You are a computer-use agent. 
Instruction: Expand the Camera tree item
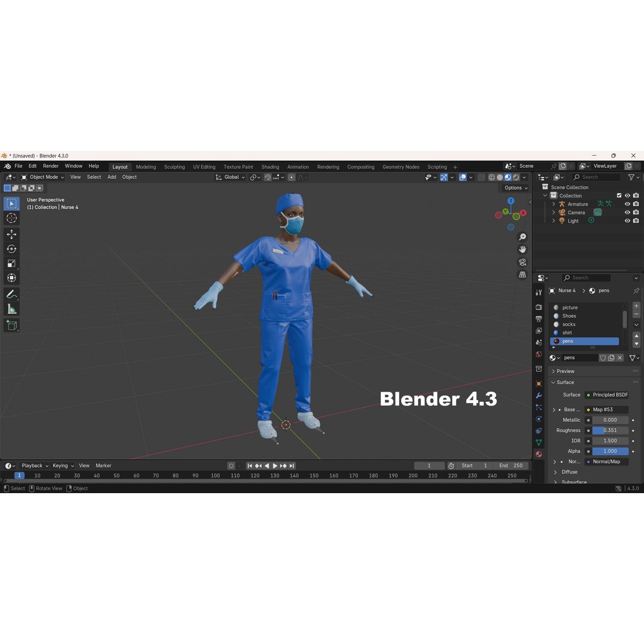tap(553, 212)
